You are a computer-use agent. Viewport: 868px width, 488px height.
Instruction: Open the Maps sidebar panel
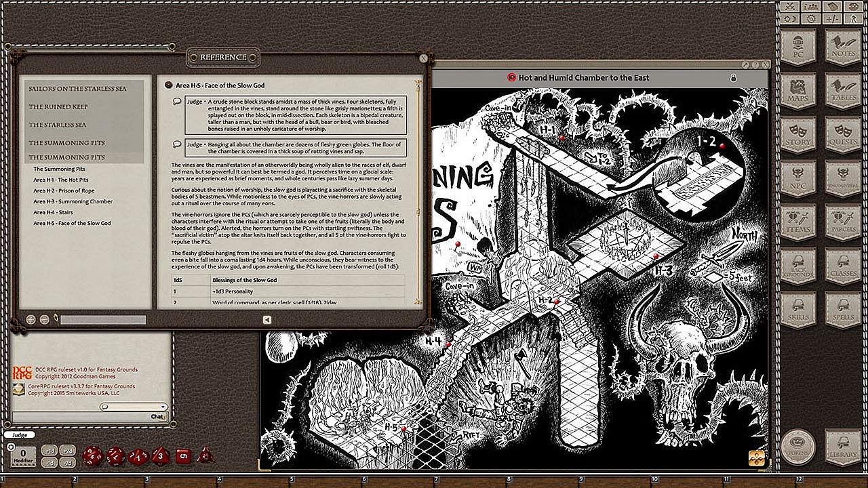coord(798,91)
